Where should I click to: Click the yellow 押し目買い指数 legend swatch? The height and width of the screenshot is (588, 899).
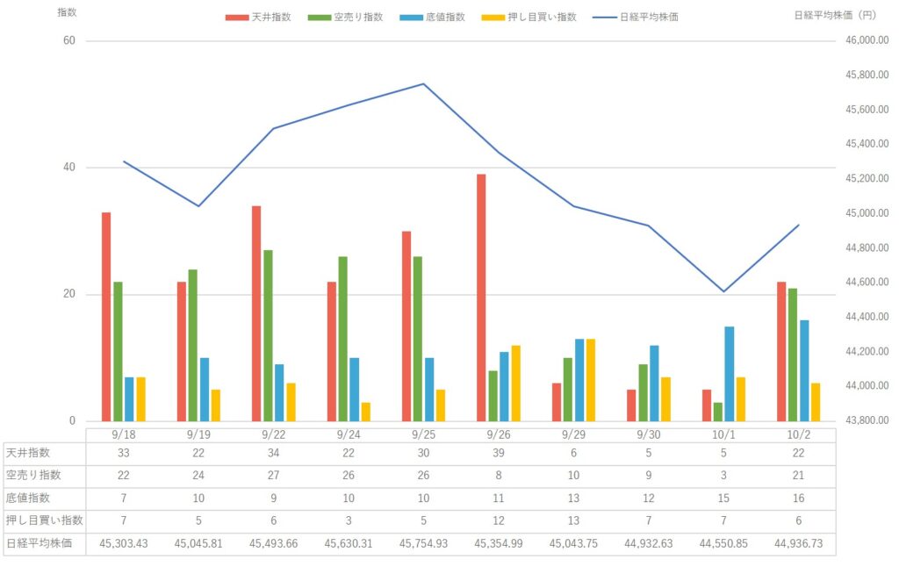pyautogui.click(x=493, y=17)
